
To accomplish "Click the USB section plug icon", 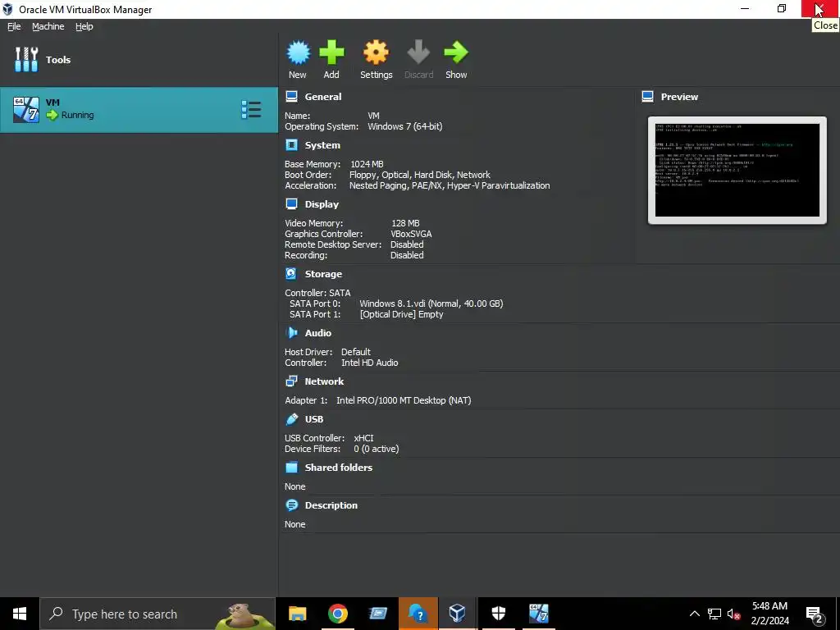I will pyautogui.click(x=292, y=419).
